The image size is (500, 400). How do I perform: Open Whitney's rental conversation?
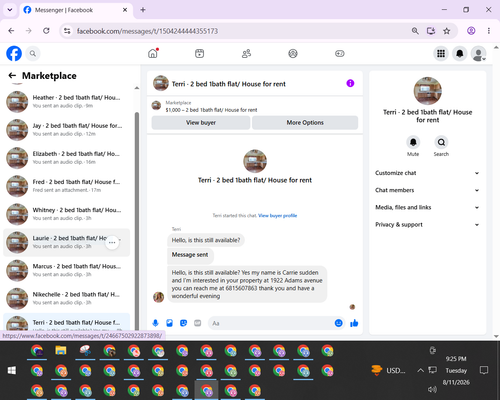pos(67,214)
